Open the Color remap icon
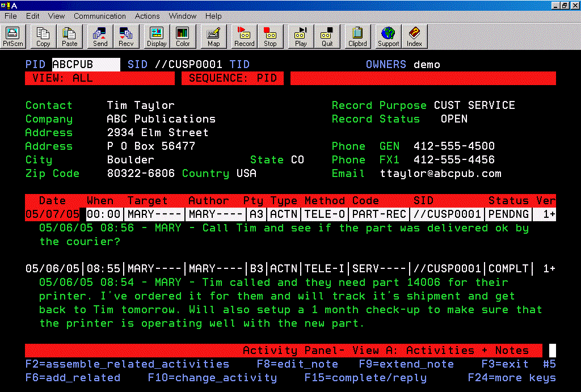 183,37
